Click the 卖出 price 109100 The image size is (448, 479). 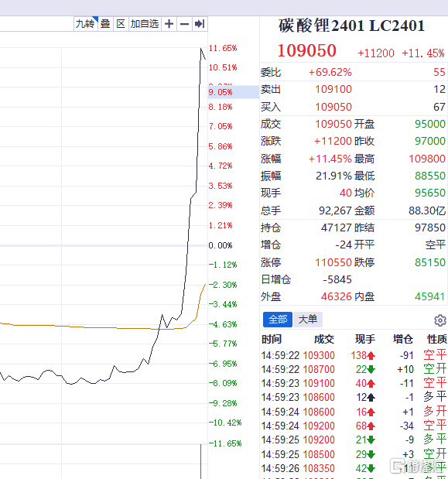(x=333, y=89)
